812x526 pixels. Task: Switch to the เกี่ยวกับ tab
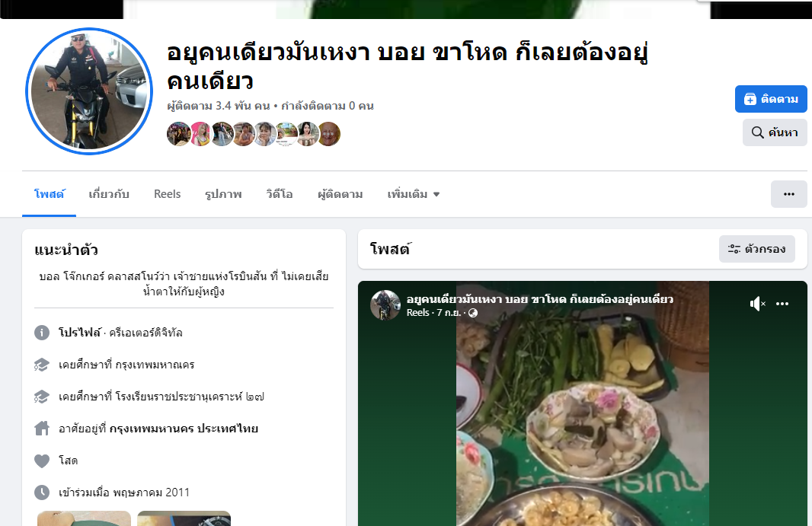point(109,194)
